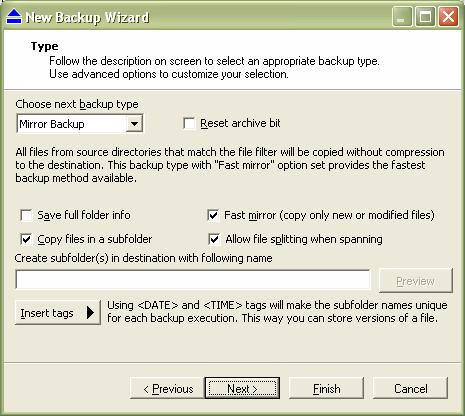Disable Allow file splitting when spanning
The height and width of the screenshot is (416, 465).
click(213, 239)
